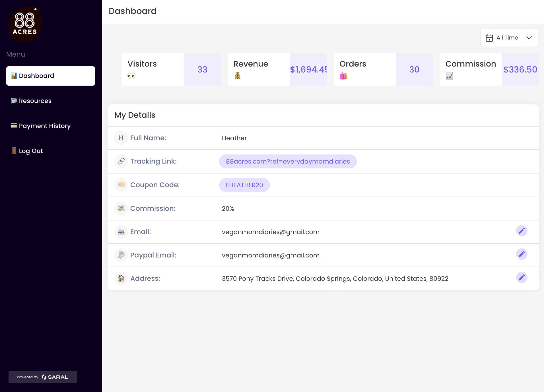Screen dimensions: 544x392
Task: Expand the date filter chevron arrow
Action: pos(529,38)
